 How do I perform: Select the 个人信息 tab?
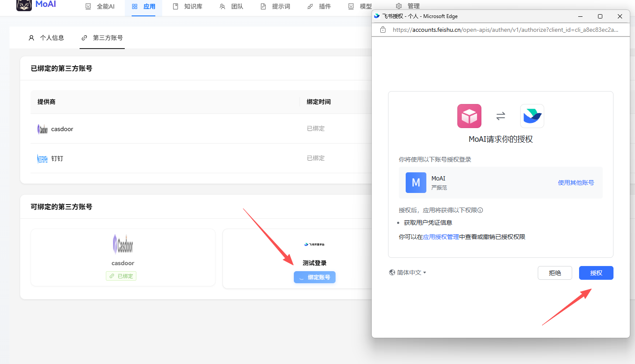[x=46, y=38]
